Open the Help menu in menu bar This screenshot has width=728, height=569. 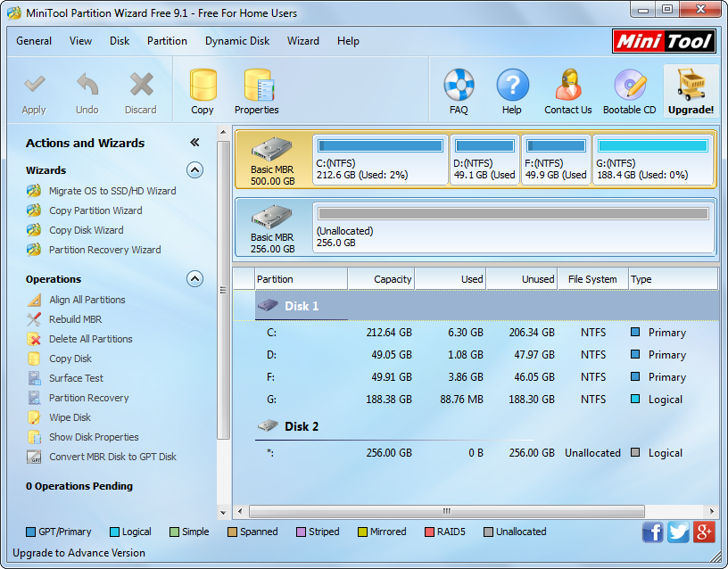(348, 41)
